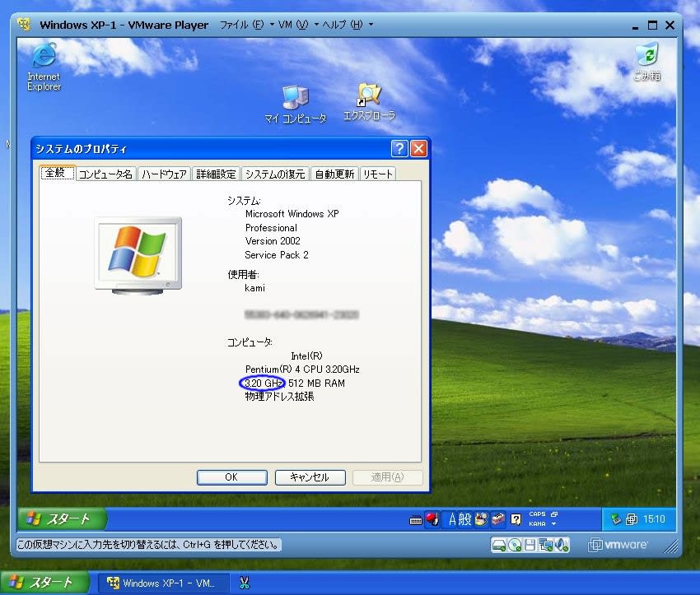Toggle the KANA lock indicator in language bar
The height and width of the screenshot is (595, 700).
(x=537, y=524)
